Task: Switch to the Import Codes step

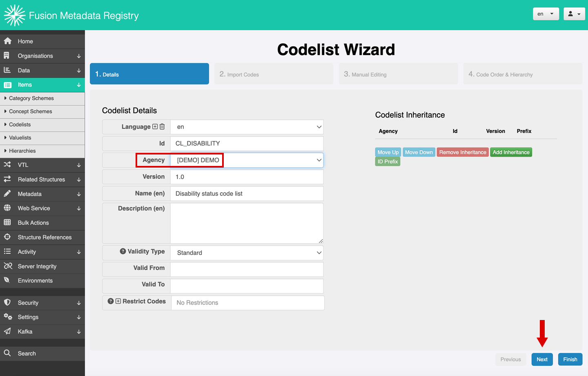Action: 274,74
